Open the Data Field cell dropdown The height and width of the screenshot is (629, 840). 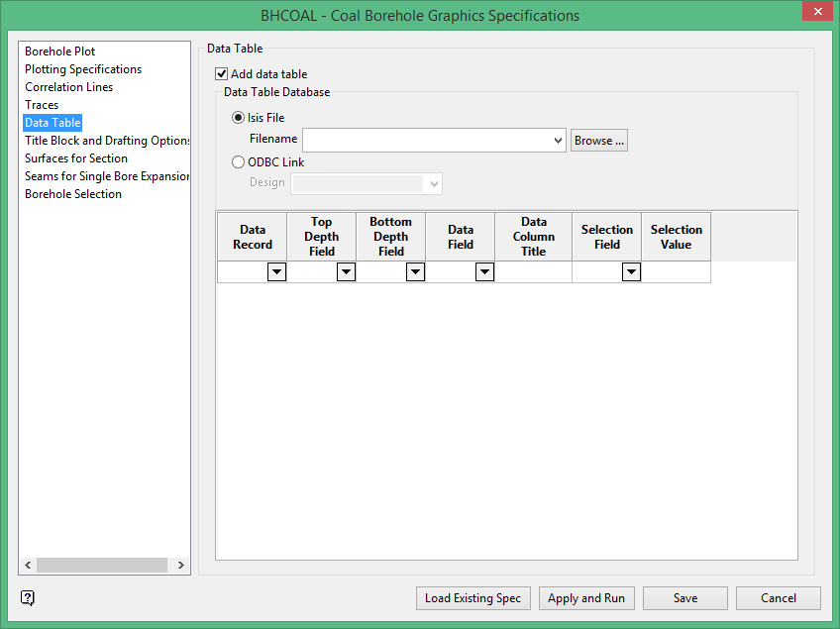pos(484,272)
